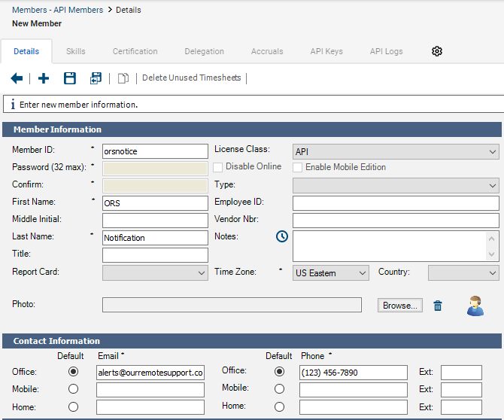Click the Member Information section header
Image resolution: width=504 pixels, height=420 pixels.
point(252,129)
